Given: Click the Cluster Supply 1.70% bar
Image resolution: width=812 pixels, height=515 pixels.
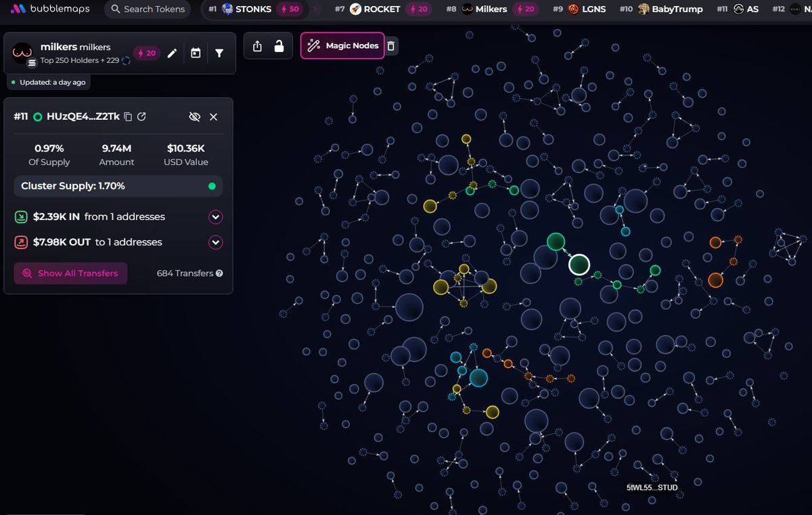Looking at the screenshot, I should [x=118, y=186].
